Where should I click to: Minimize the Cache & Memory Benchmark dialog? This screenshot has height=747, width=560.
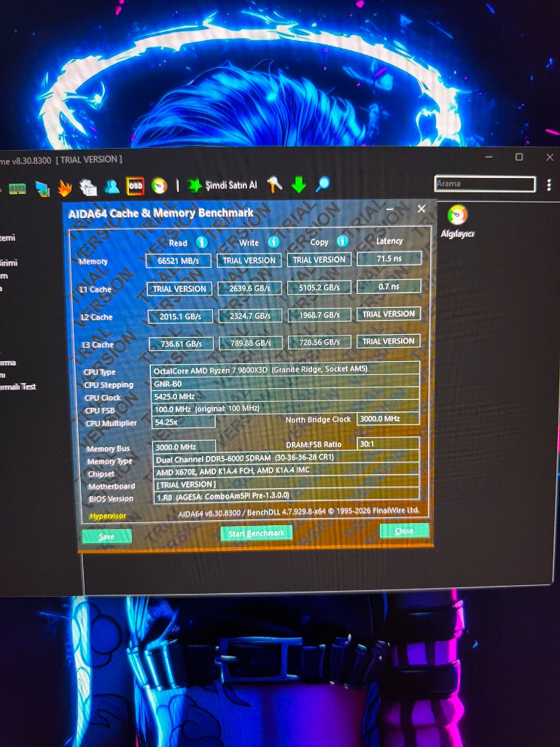389,209
